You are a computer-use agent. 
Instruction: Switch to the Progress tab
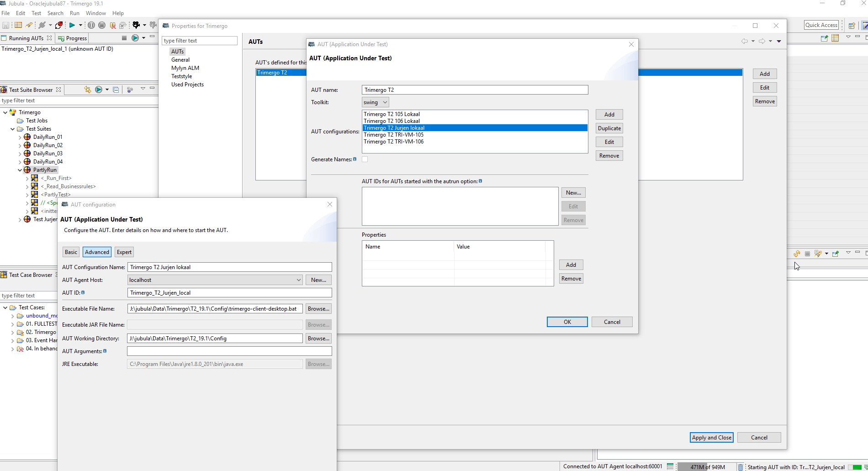click(x=72, y=38)
